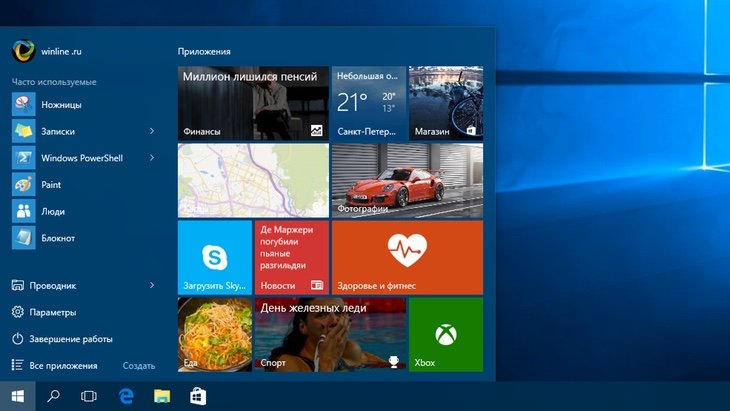Viewport: 730px width, 411px height.
Task: Click the Windows PowerShell label text
Action: click(x=82, y=158)
